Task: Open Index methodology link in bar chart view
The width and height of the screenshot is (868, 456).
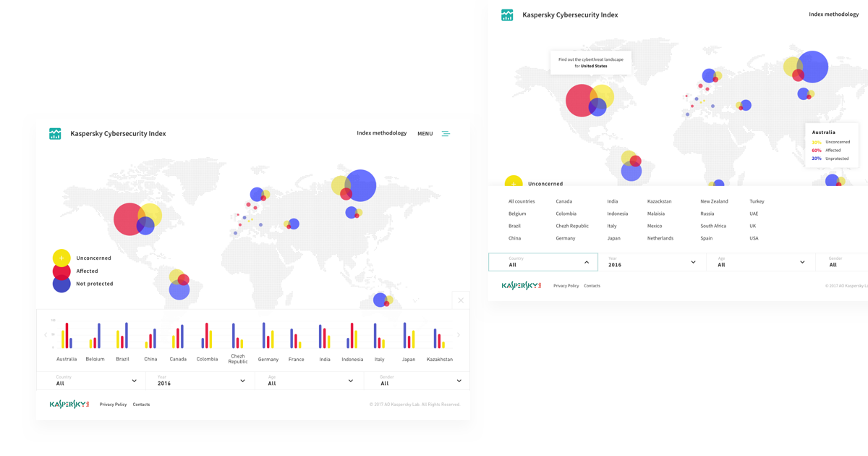Action: 382,133
